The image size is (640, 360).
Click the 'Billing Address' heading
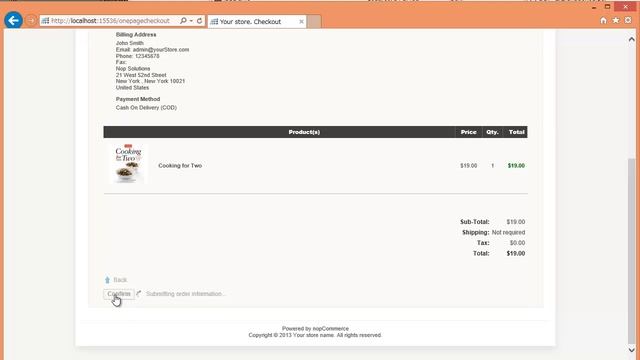[136, 35]
